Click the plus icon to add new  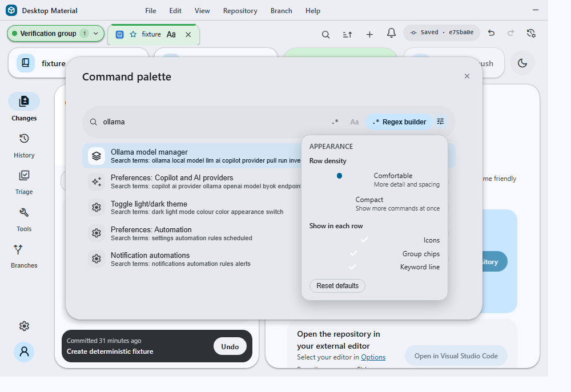369,35
